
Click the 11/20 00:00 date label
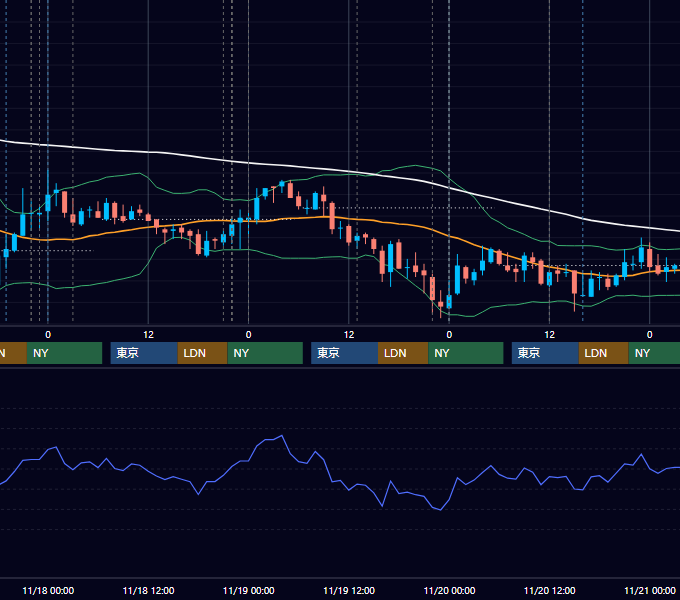point(449,590)
